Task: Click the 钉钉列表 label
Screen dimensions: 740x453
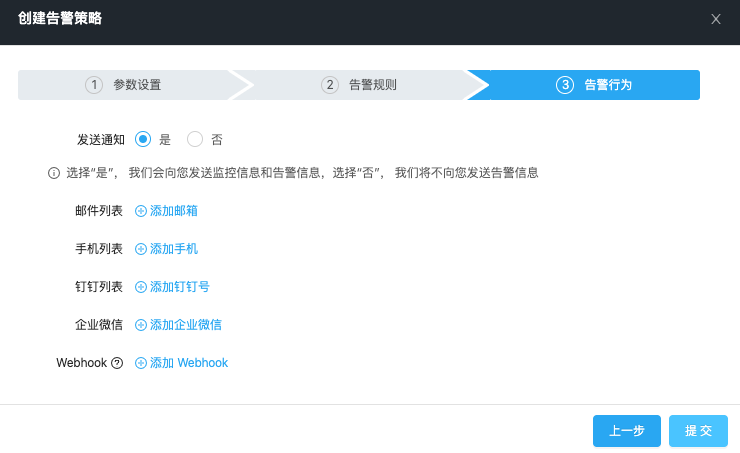Action: click(99, 287)
